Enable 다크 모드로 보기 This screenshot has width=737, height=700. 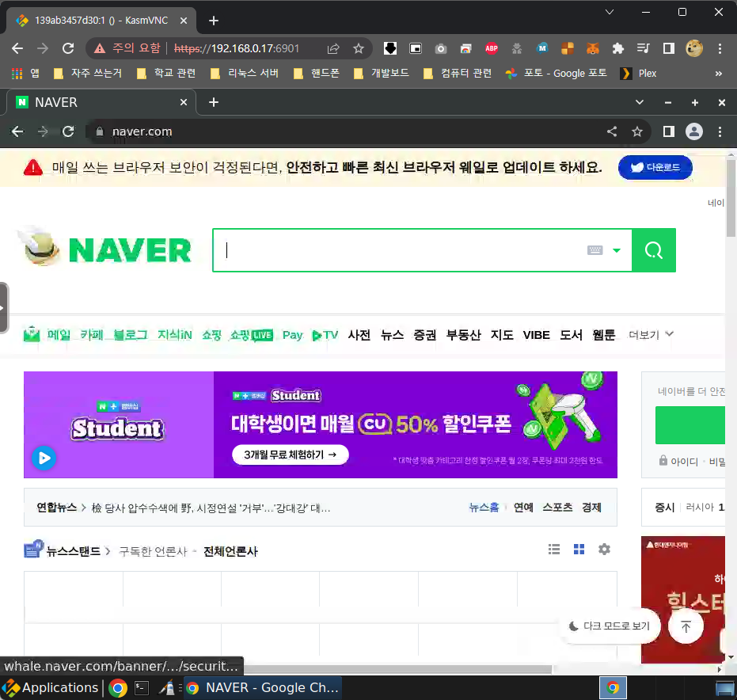610,626
